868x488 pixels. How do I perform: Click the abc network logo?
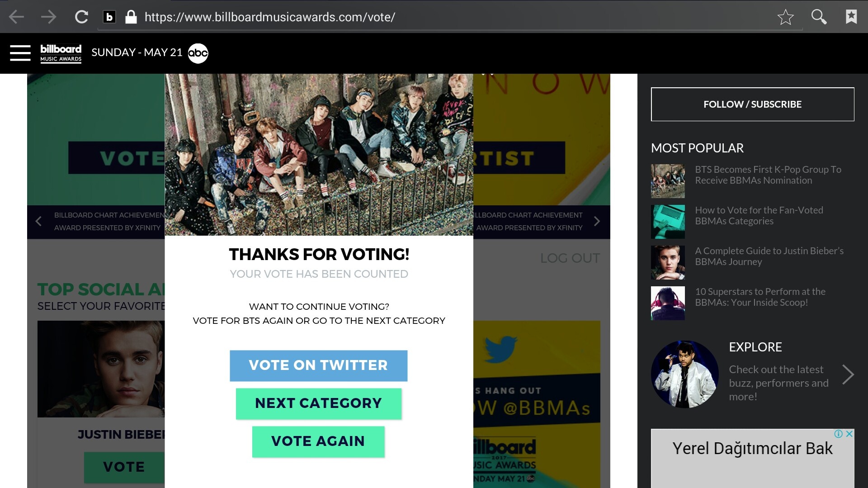click(x=198, y=53)
